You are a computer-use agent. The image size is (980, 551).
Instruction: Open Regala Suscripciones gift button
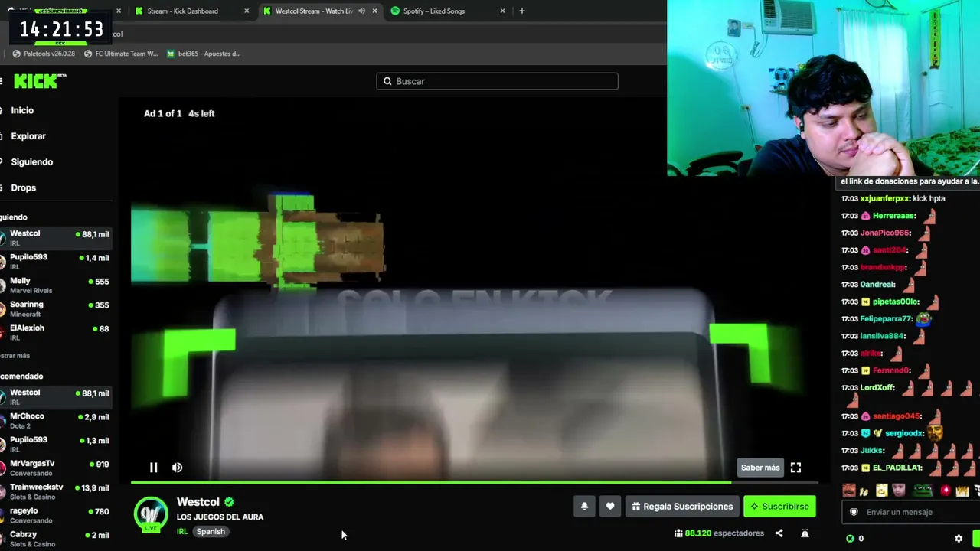click(x=681, y=506)
